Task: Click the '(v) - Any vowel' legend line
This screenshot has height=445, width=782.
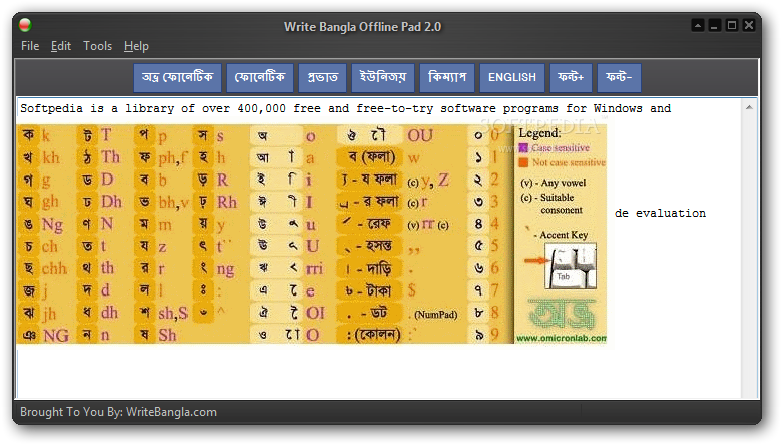Action: 553,183
